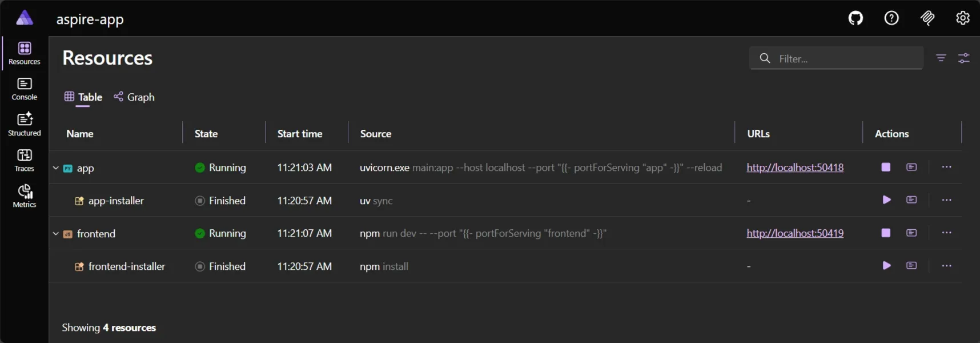The width and height of the screenshot is (980, 343).
Task: Click the Running state of app
Action: (220, 167)
